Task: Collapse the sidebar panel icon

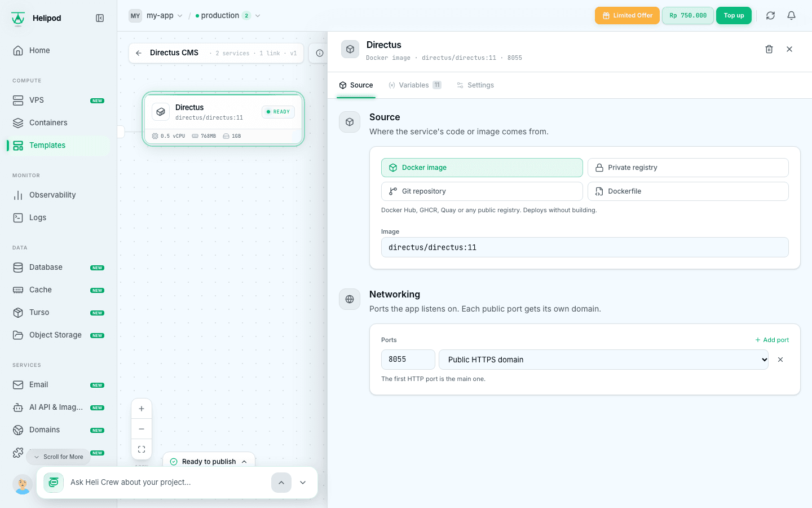Action: tap(100, 18)
